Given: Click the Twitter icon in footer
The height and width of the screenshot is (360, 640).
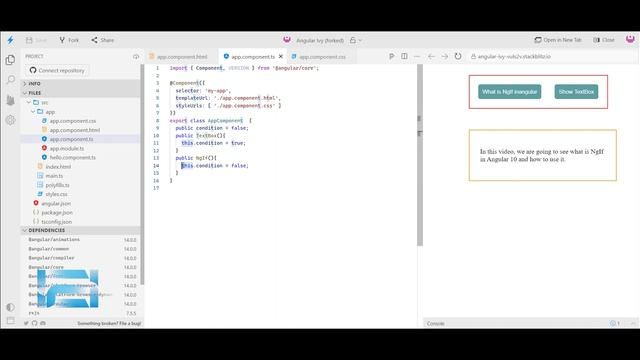Looking at the screenshot, I should [26, 323].
